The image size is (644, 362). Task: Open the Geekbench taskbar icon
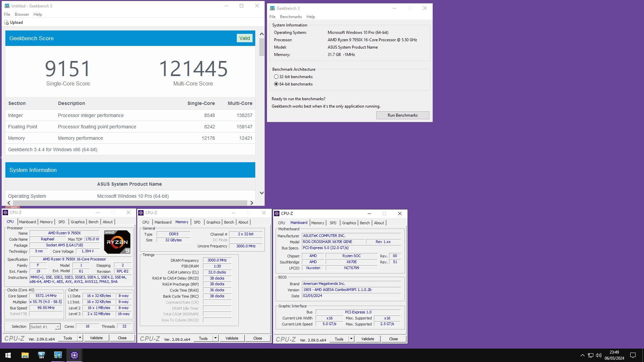pyautogui.click(x=58, y=355)
